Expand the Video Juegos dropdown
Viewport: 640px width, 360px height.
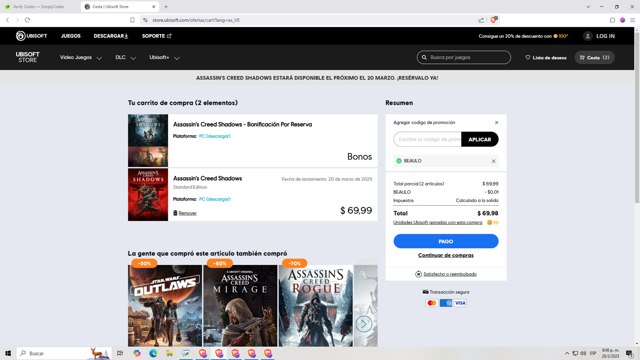pyautogui.click(x=80, y=58)
